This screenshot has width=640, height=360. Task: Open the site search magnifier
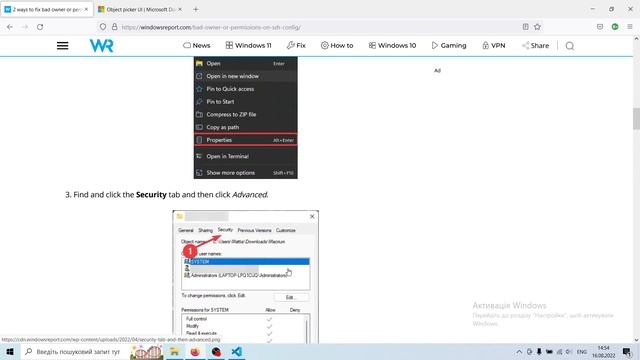click(x=570, y=46)
